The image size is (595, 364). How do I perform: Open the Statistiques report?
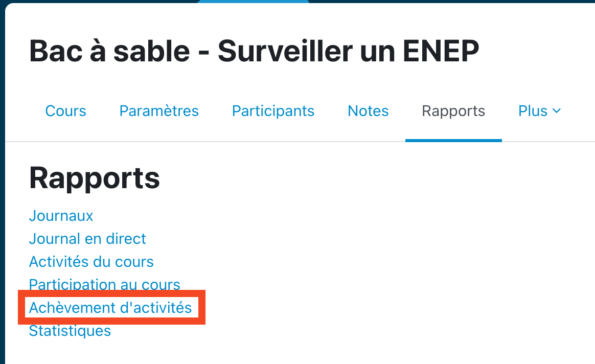click(70, 331)
